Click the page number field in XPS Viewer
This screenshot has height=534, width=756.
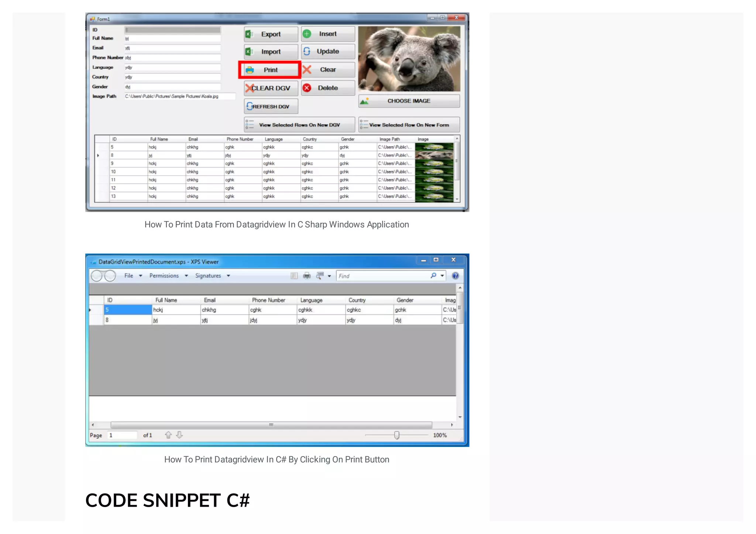(122, 435)
